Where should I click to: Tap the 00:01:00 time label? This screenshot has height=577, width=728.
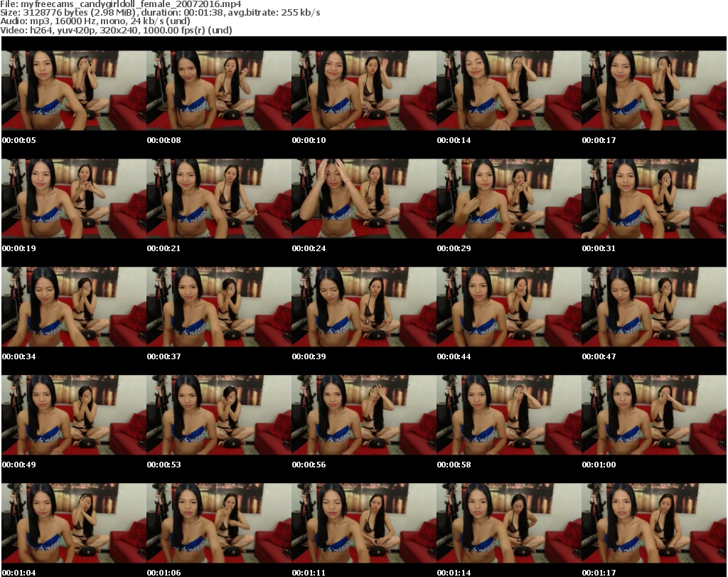pyautogui.click(x=599, y=465)
